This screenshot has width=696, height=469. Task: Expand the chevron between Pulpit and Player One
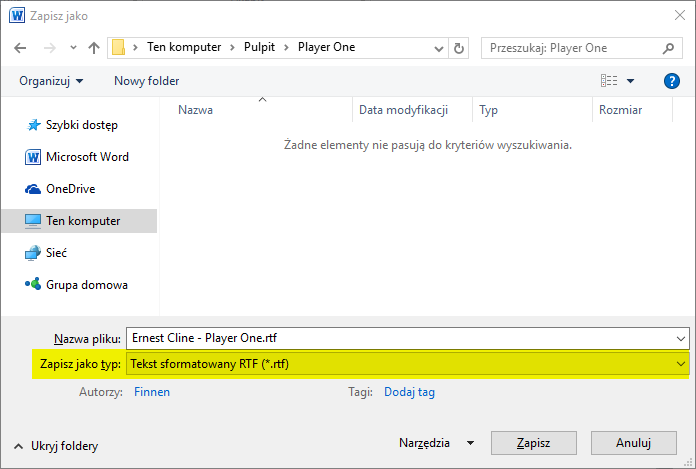coord(286,47)
